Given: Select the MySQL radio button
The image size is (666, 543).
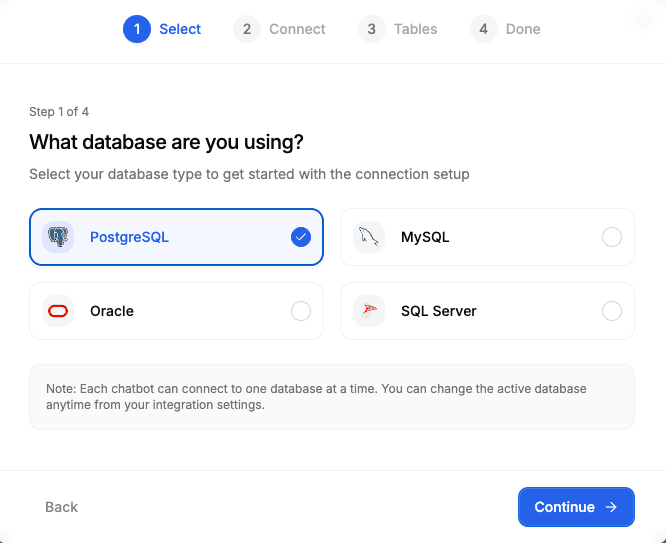Looking at the screenshot, I should (x=612, y=237).
